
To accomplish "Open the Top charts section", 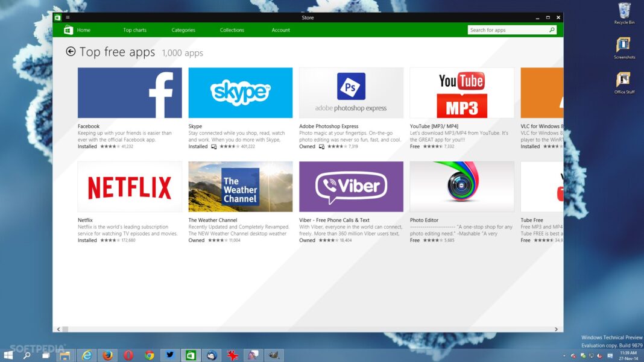I will [x=134, y=30].
